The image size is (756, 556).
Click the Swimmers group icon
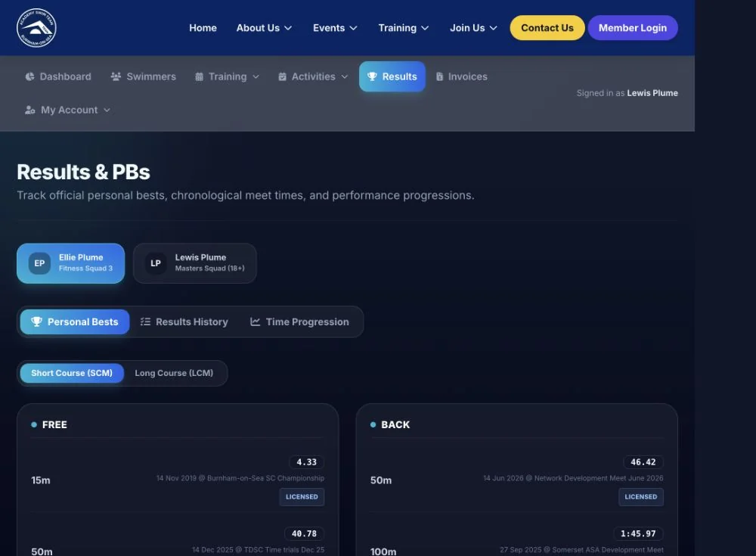click(116, 76)
